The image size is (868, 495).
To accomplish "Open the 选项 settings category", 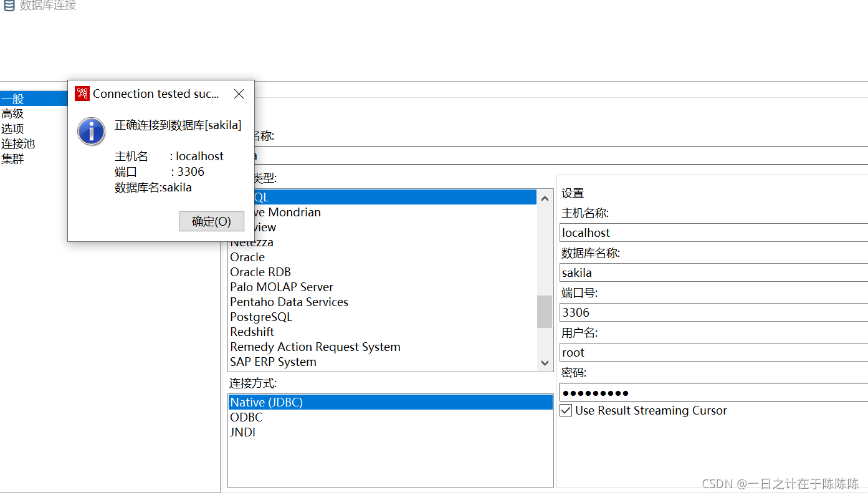I will (12, 128).
